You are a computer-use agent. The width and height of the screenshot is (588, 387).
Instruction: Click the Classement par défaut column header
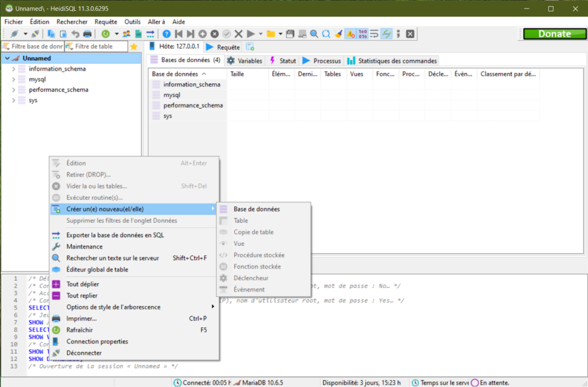[508, 74]
